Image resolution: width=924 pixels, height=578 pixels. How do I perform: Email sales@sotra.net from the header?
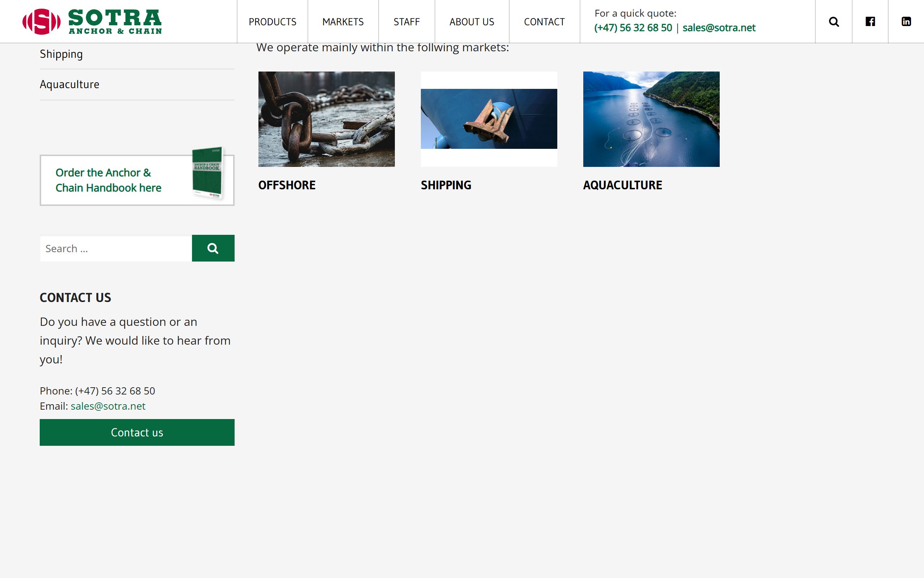(719, 28)
